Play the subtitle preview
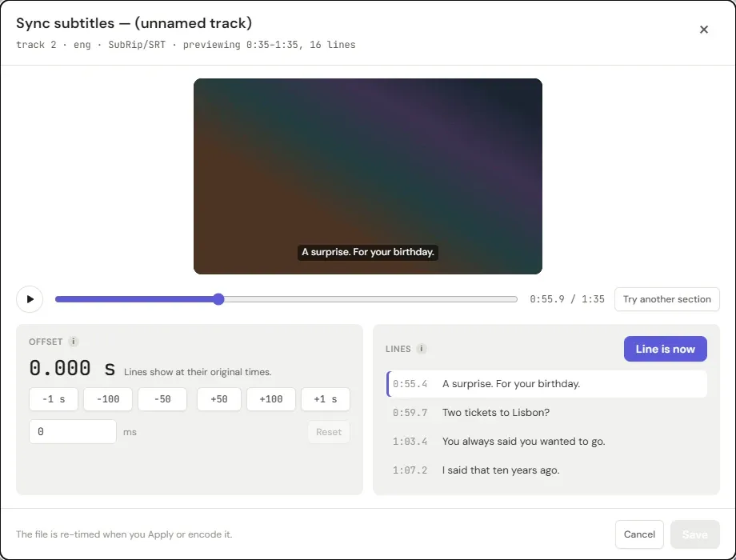The width and height of the screenshot is (736, 560). 30,299
